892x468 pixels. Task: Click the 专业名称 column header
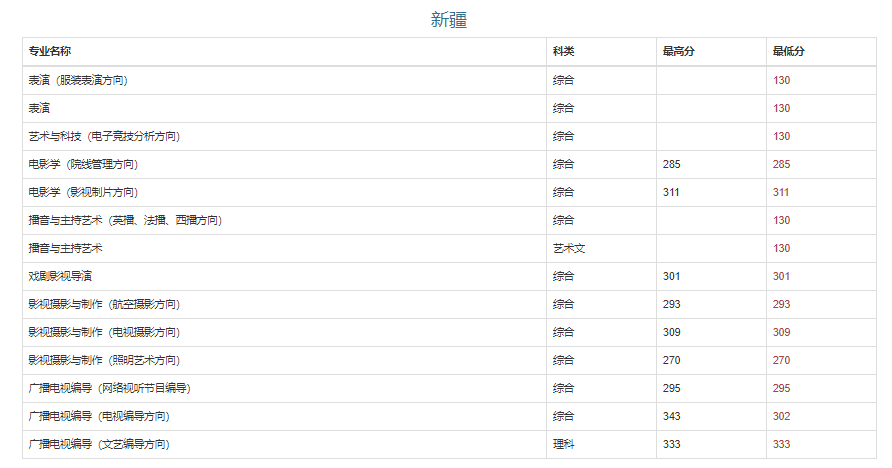coord(50,51)
